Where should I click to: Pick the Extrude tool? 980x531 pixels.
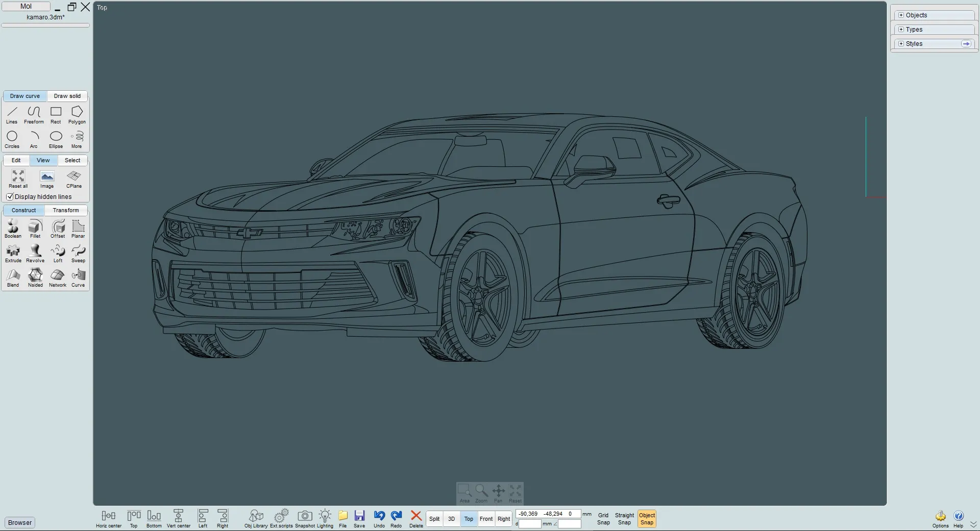[x=13, y=254]
